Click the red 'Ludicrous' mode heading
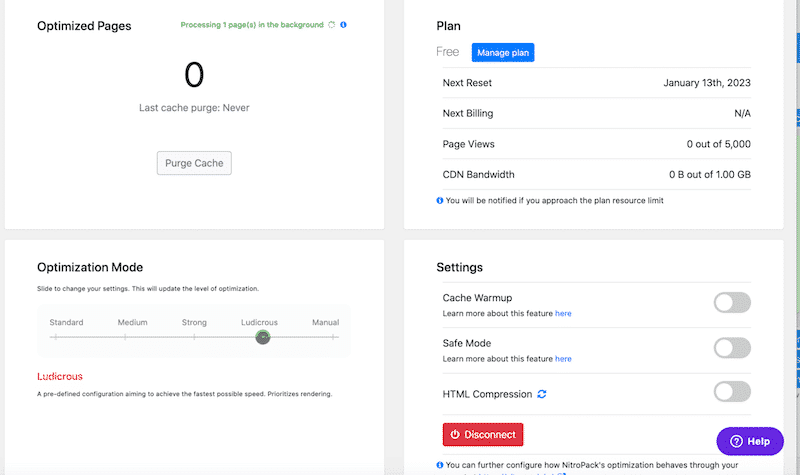This screenshot has height=475, width=800. tap(60, 377)
